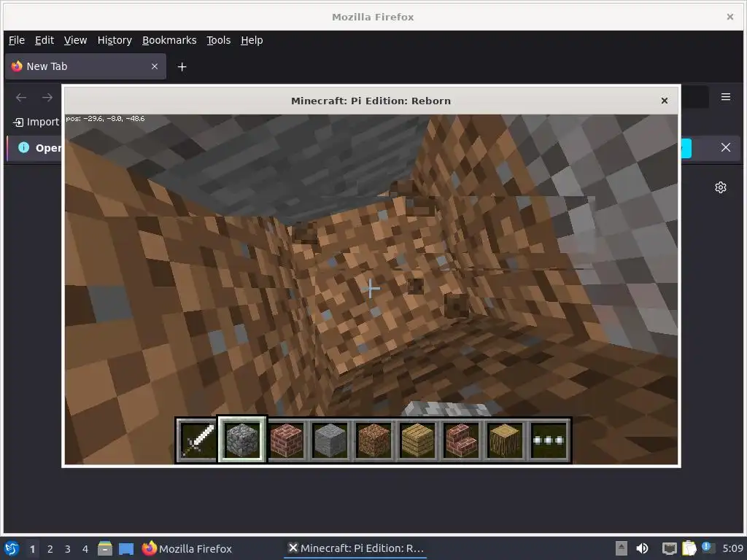
Task: Select the sword in the hotbar
Action: click(197, 440)
